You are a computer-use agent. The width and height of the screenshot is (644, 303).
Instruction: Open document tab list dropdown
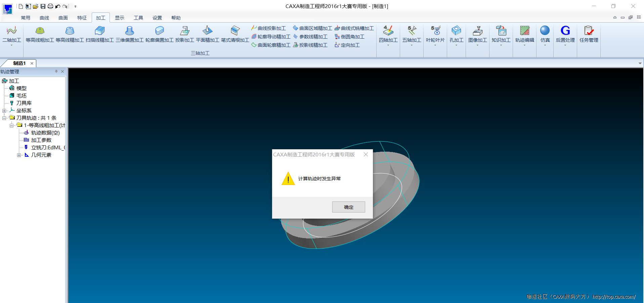pos(640,63)
